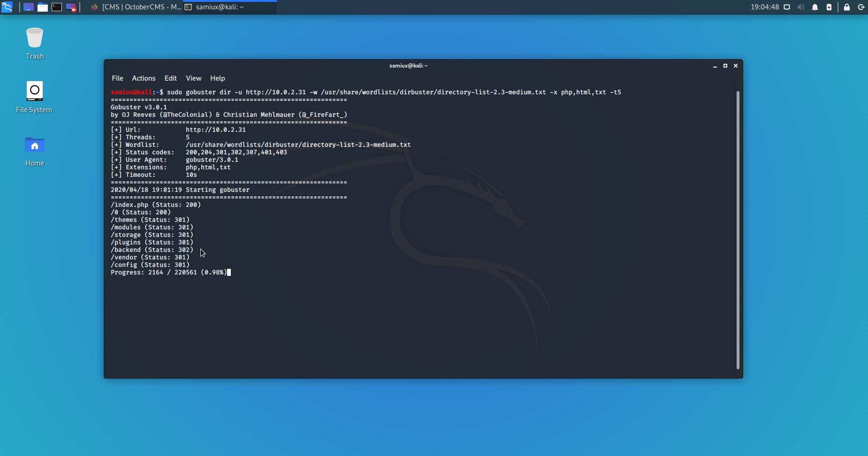This screenshot has width=868, height=456.
Task: Open the File System desktop icon
Action: pos(34,97)
